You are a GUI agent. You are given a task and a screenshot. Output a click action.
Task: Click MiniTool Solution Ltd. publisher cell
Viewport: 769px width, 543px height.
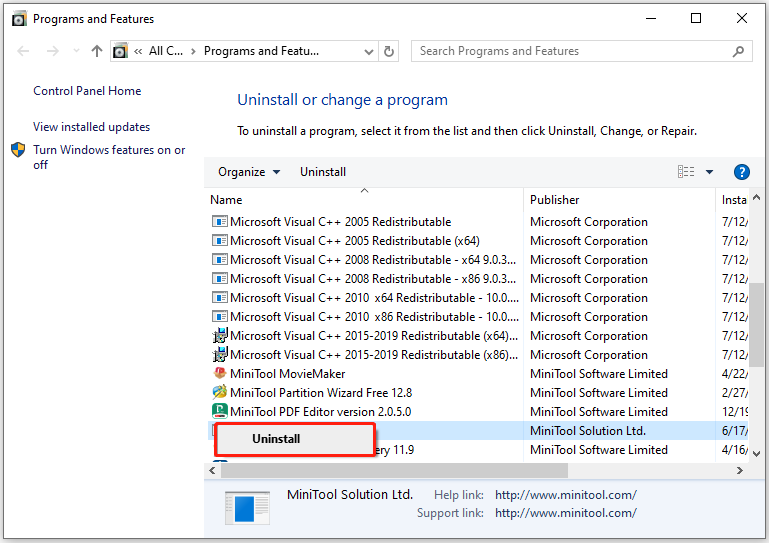[x=588, y=431]
